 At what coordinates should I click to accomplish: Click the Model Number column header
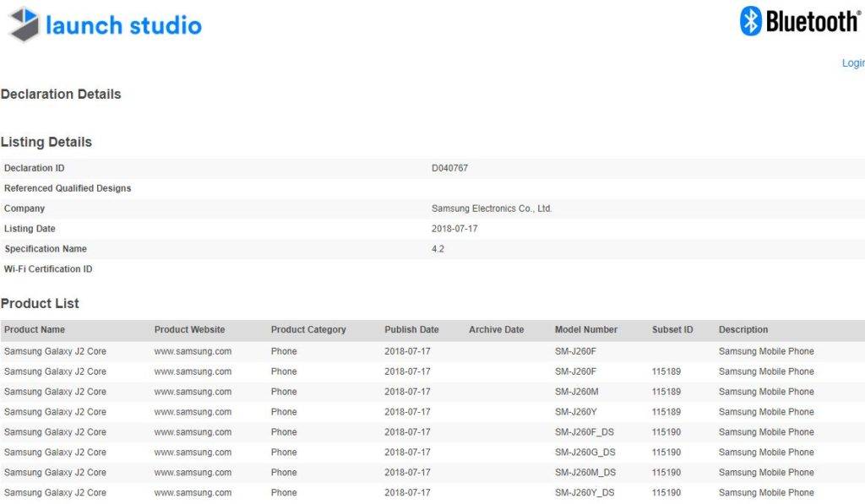click(585, 330)
